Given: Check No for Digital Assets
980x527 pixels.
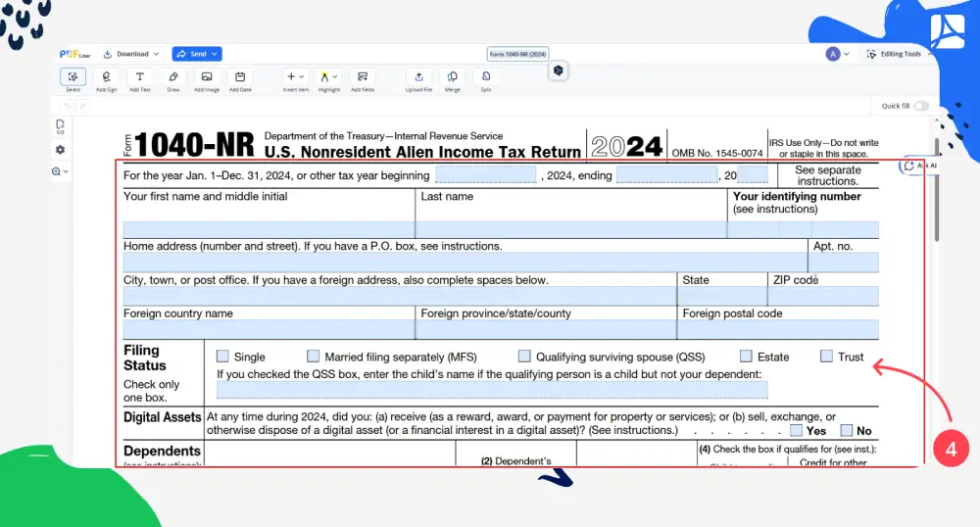Looking at the screenshot, I should (847, 430).
